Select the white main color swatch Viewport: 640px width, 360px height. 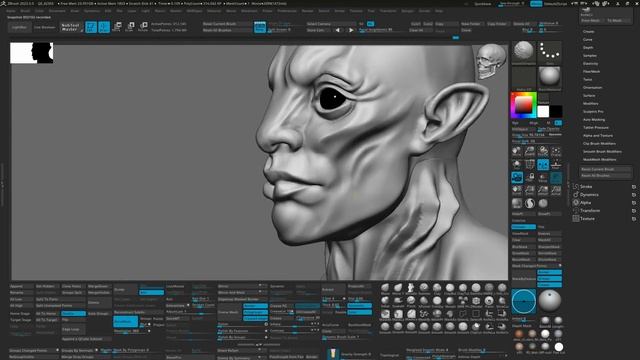(x=543, y=111)
